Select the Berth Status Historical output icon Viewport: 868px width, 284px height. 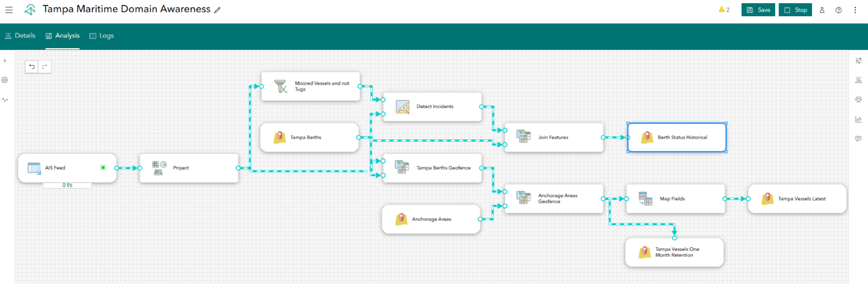(647, 137)
